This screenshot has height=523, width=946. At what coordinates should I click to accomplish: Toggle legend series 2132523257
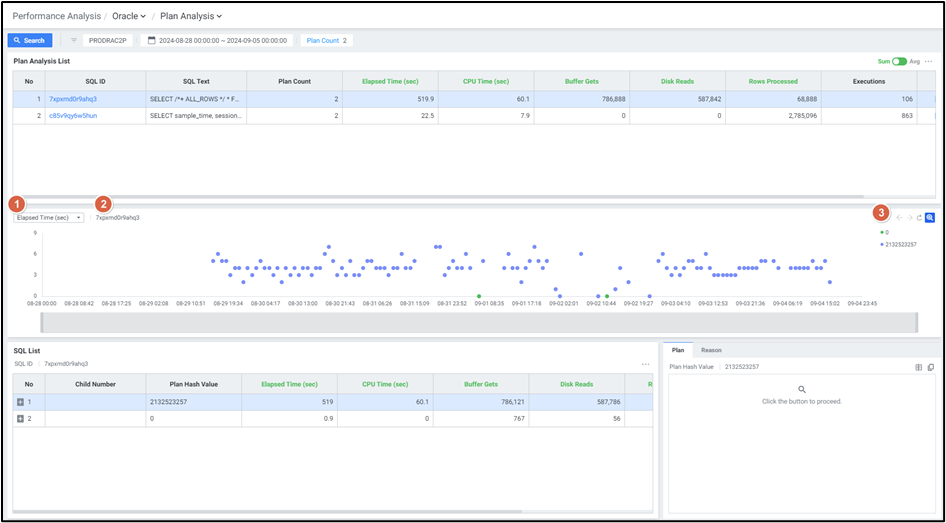898,244
